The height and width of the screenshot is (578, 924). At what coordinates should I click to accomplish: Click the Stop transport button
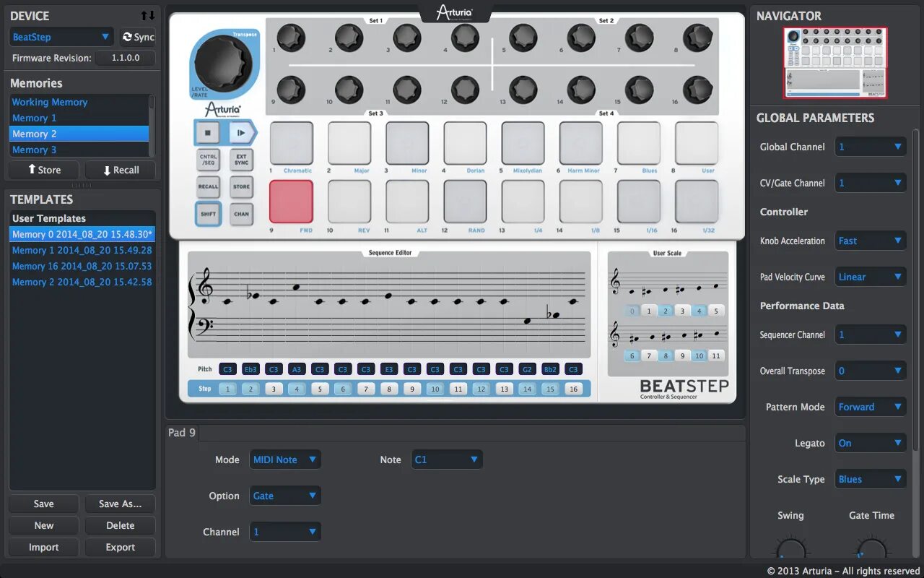[207, 133]
